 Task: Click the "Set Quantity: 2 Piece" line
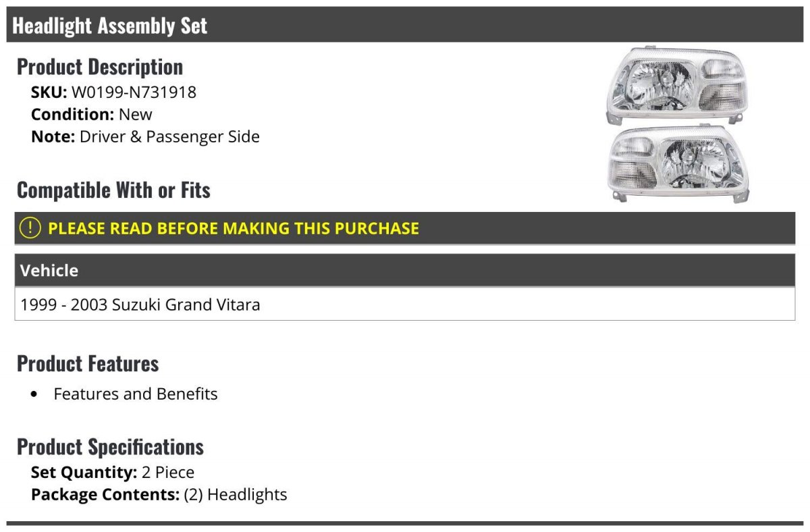point(112,472)
